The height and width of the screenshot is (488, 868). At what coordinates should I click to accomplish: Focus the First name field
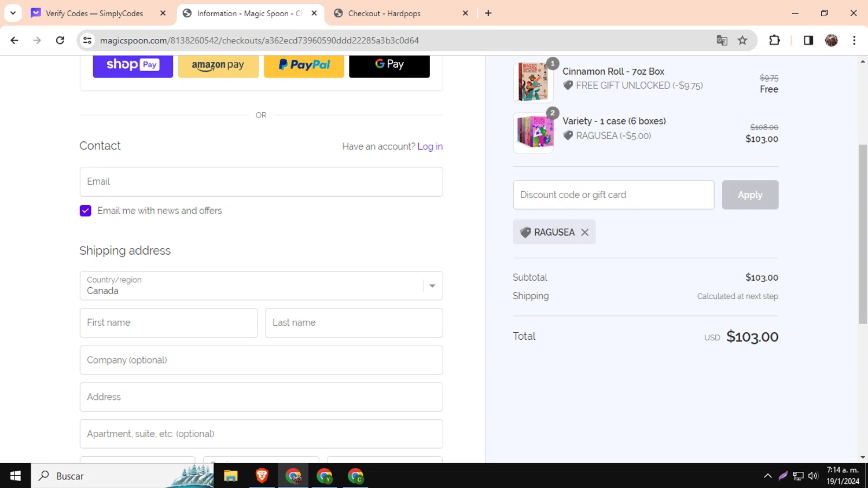tap(168, 323)
